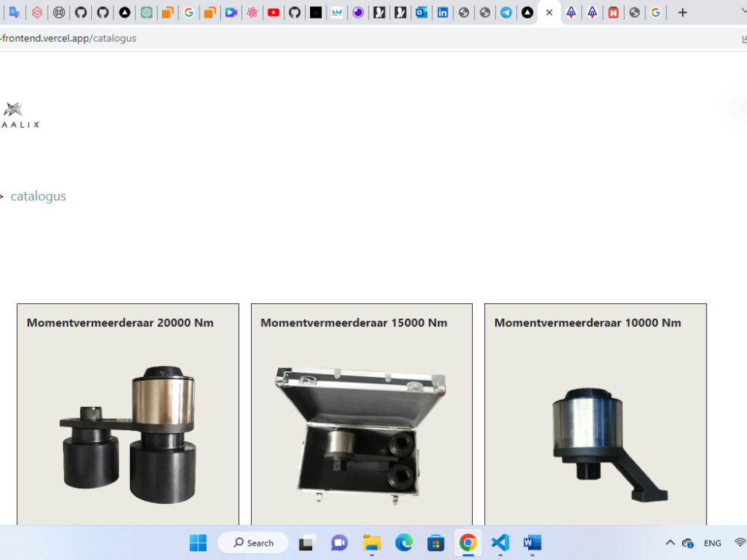
Task: Click the 10000 Nm torque multiplier image
Action: pos(610,445)
